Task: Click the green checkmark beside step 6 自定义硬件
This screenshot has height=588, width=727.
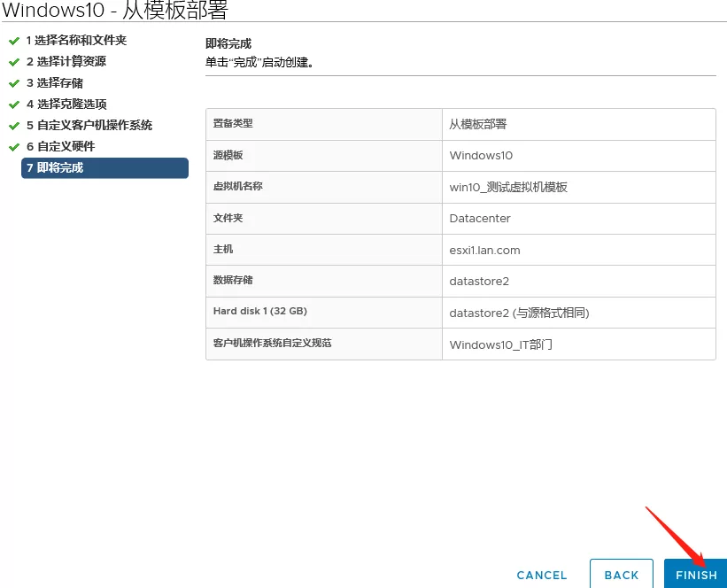Action: coord(13,147)
